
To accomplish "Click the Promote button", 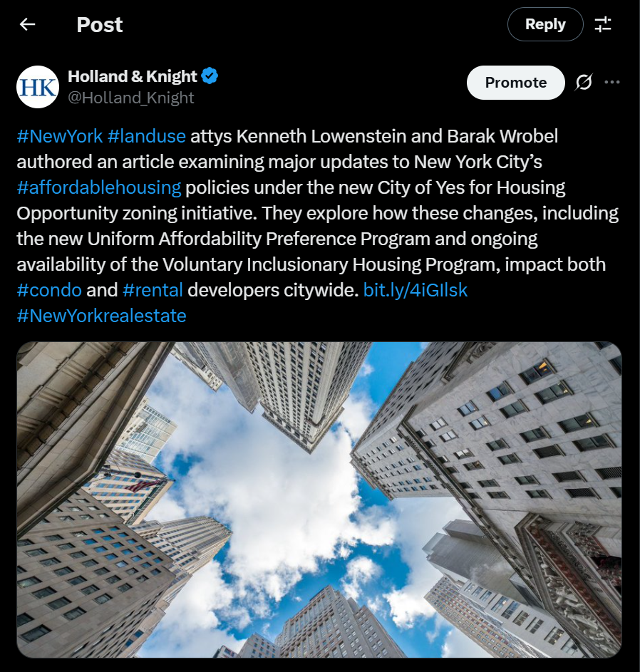I will 516,82.
